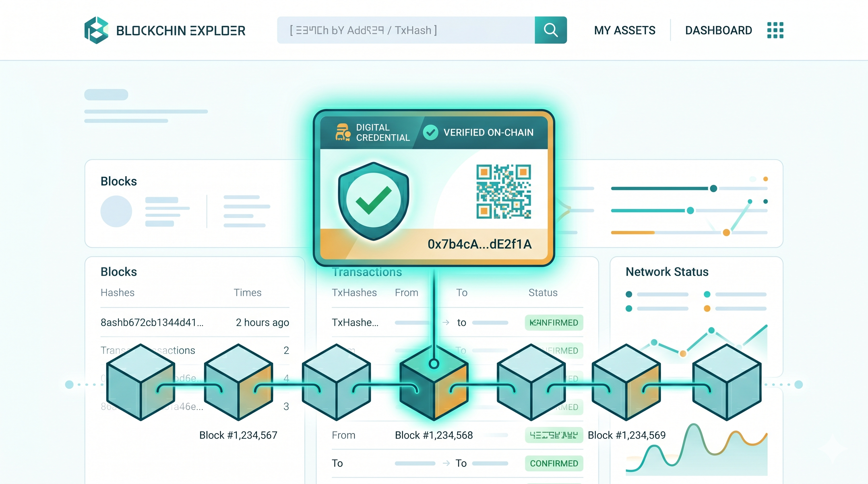The width and height of the screenshot is (868, 484).
Task: Click the green check shield emblem
Action: click(x=373, y=201)
